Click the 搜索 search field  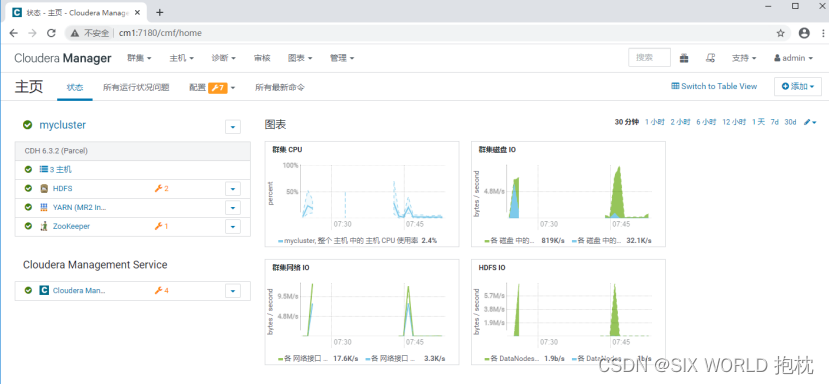point(649,58)
